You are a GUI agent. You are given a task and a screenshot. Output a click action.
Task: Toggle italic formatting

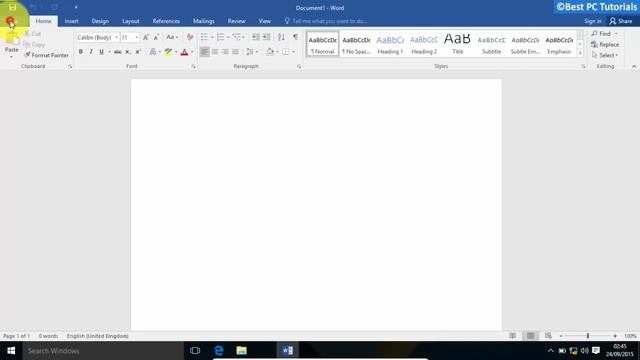tap(91, 52)
